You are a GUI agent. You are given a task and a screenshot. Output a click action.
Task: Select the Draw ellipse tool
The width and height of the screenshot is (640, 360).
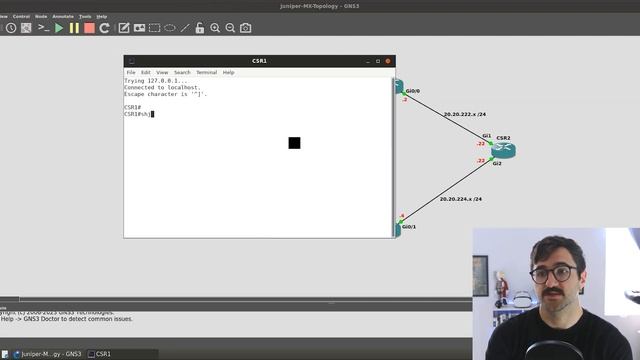(x=170, y=28)
